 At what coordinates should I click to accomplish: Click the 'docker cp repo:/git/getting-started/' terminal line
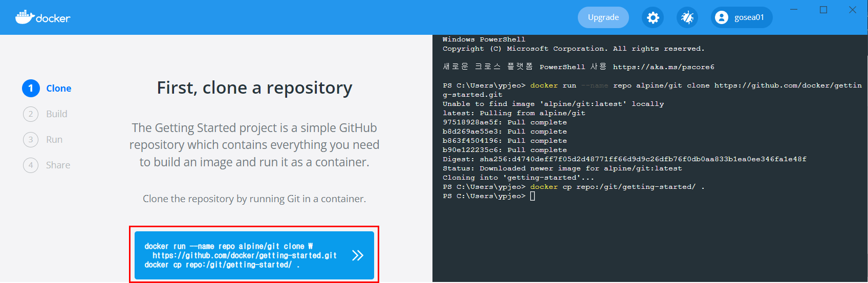pyautogui.click(x=574, y=187)
